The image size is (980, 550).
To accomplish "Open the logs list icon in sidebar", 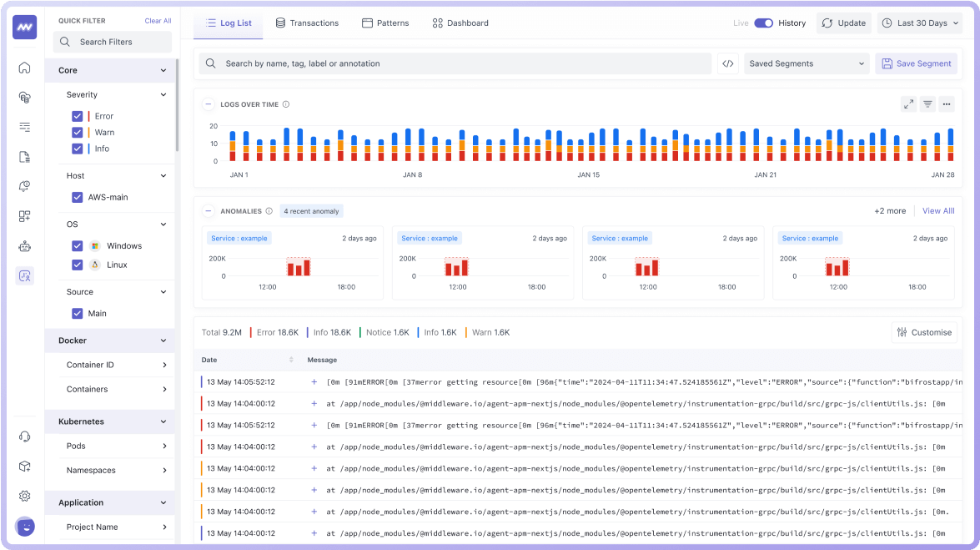I will point(25,127).
